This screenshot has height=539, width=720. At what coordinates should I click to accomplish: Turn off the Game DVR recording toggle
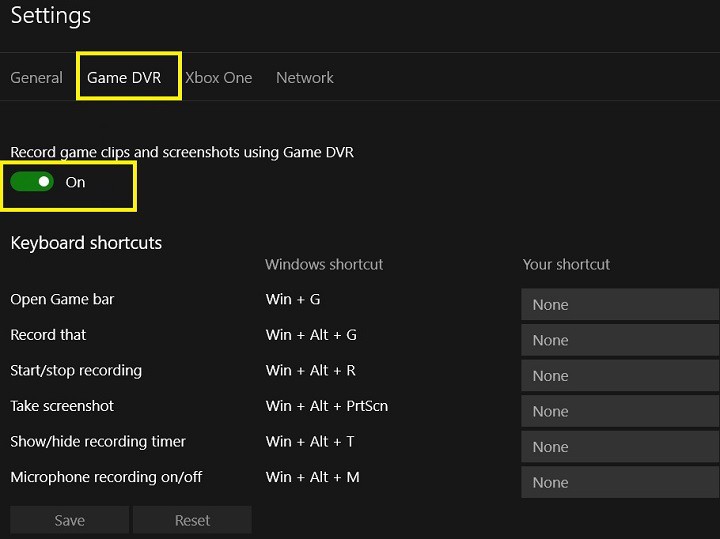coord(32,182)
